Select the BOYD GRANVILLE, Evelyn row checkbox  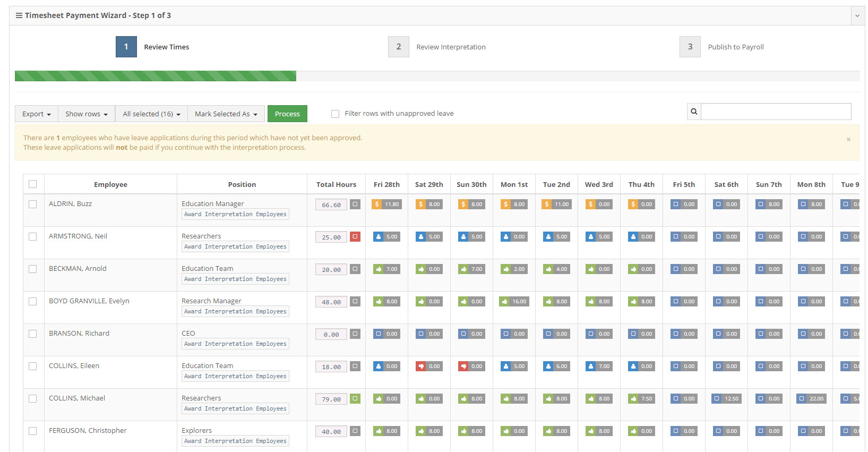point(33,301)
